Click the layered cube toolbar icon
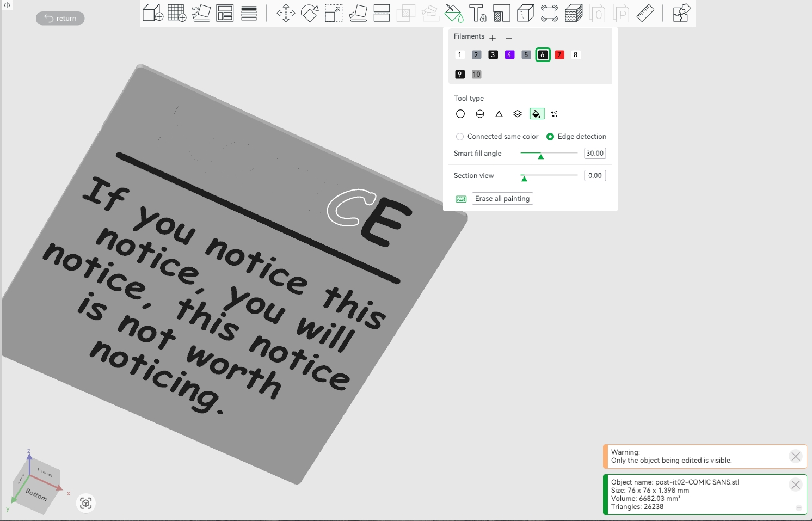 coord(573,13)
